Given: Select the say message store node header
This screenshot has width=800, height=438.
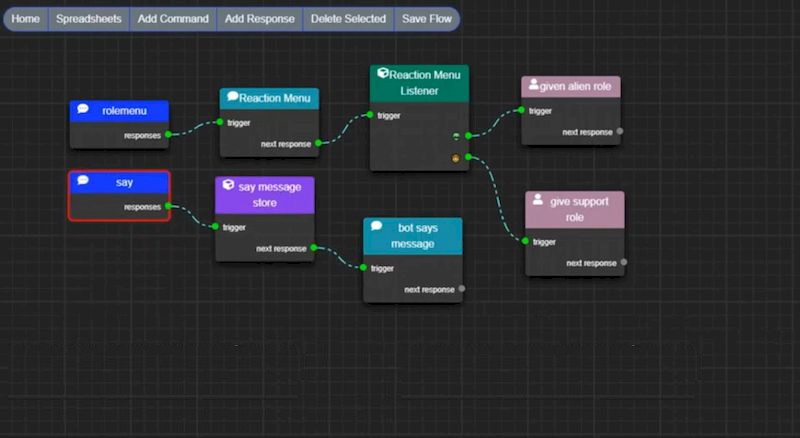Looking at the screenshot, I should [x=265, y=194].
